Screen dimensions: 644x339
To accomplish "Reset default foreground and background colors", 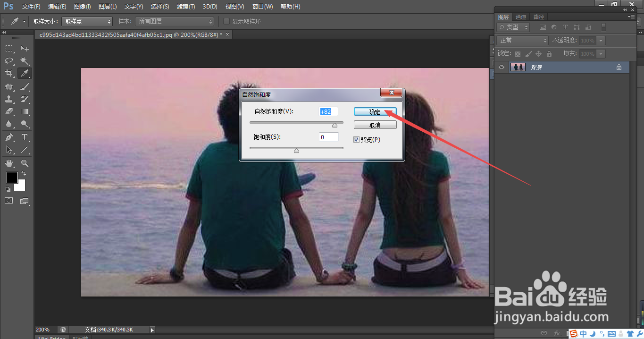I will tap(8, 189).
